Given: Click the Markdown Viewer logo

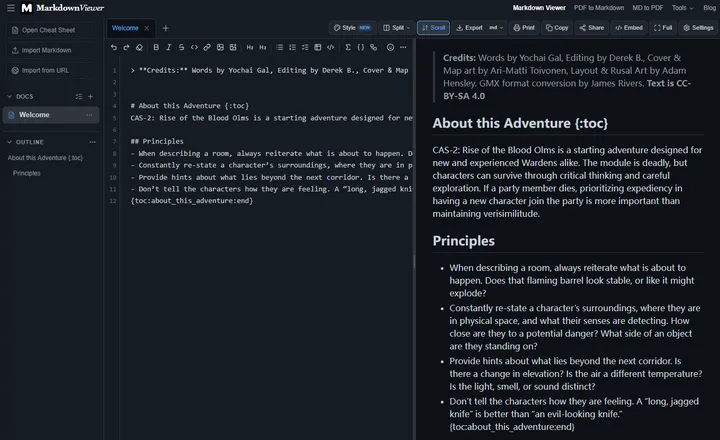Looking at the screenshot, I should point(62,8).
